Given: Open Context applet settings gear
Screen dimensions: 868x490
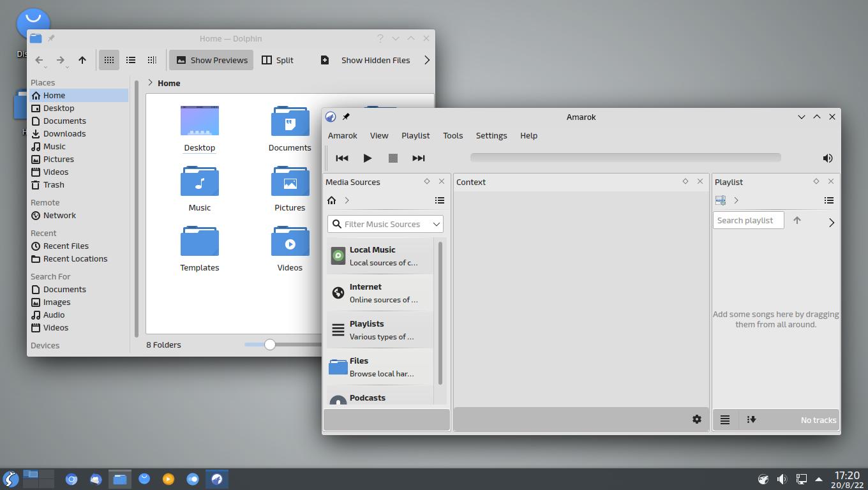Looking at the screenshot, I should tap(697, 419).
